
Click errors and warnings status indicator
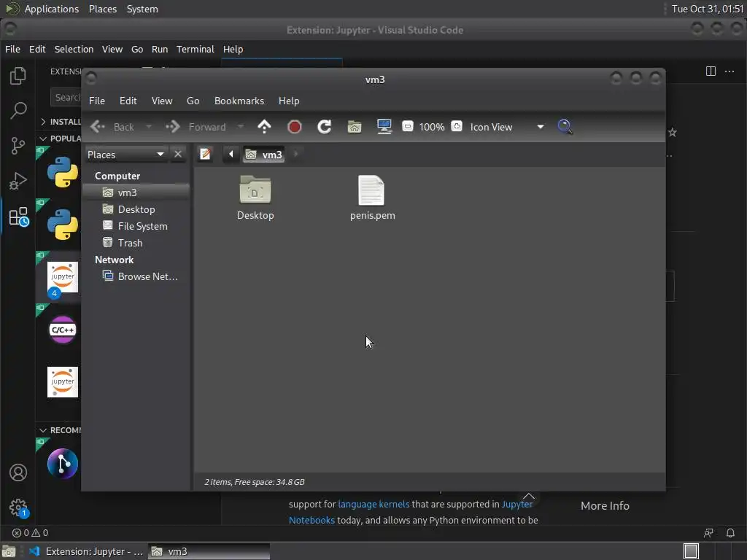point(30,533)
